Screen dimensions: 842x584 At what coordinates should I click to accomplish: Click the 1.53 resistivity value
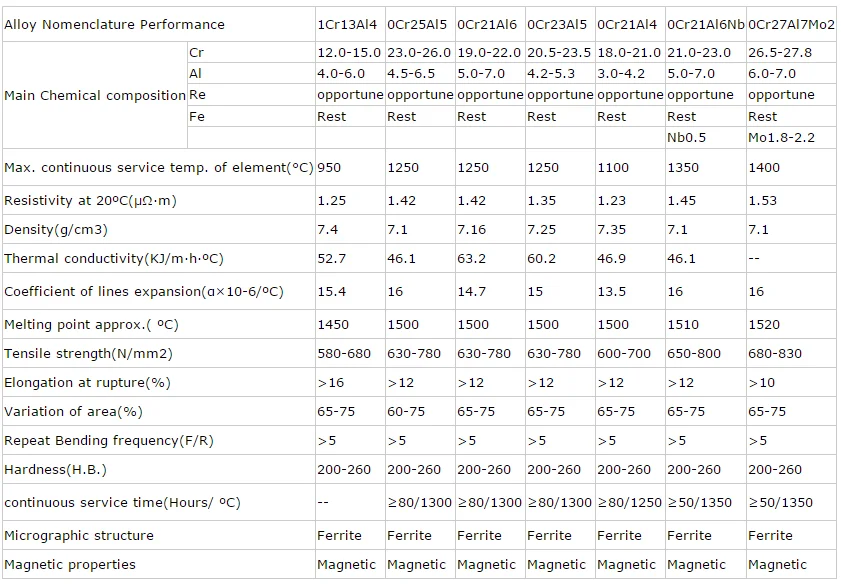click(762, 201)
